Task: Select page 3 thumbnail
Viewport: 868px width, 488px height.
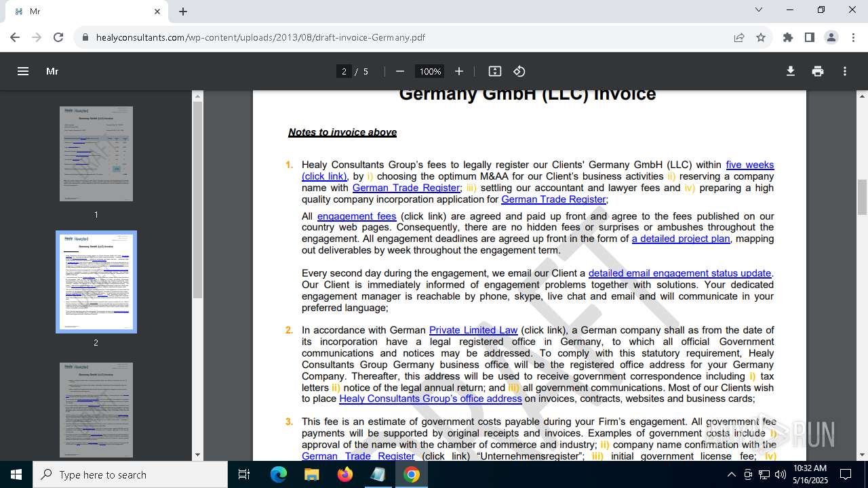Action: click(x=96, y=409)
